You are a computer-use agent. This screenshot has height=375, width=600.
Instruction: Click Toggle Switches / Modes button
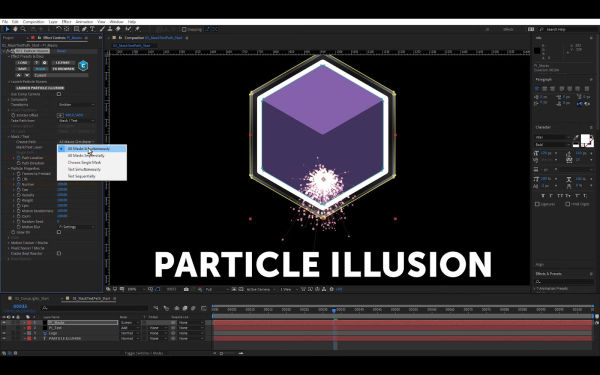pos(144,353)
